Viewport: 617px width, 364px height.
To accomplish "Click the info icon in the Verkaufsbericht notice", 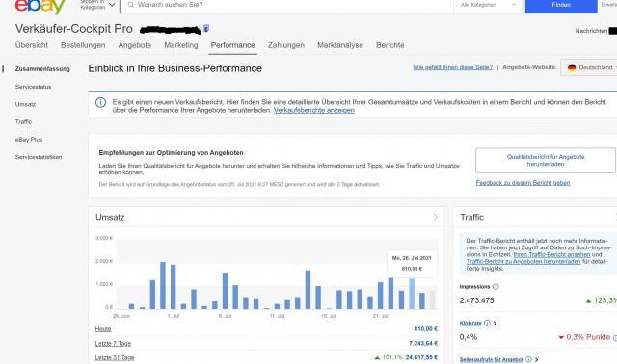I will click(x=100, y=103).
